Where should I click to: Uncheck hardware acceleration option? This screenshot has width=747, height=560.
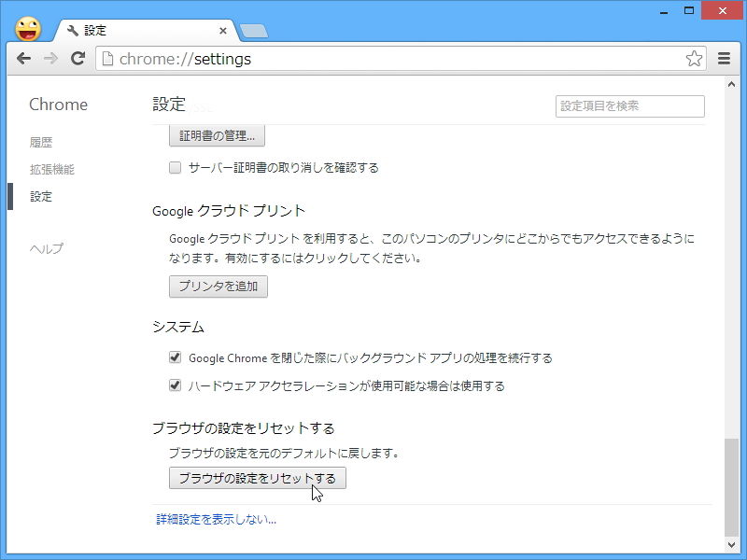(x=175, y=385)
